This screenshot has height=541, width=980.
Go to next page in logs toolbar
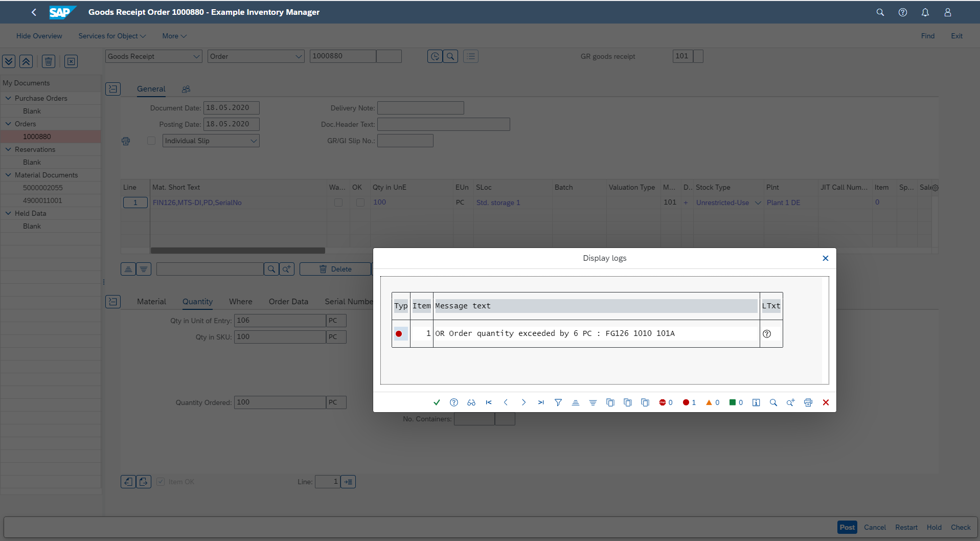pyautogui.click(x=523, y=402)
